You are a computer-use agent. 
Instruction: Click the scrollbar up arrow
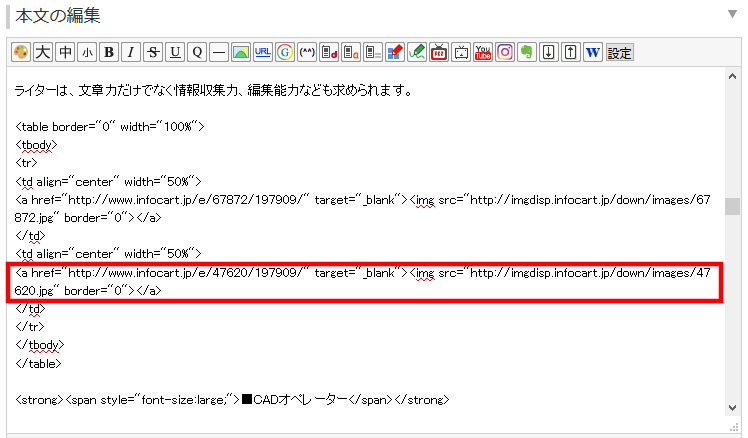732,76
